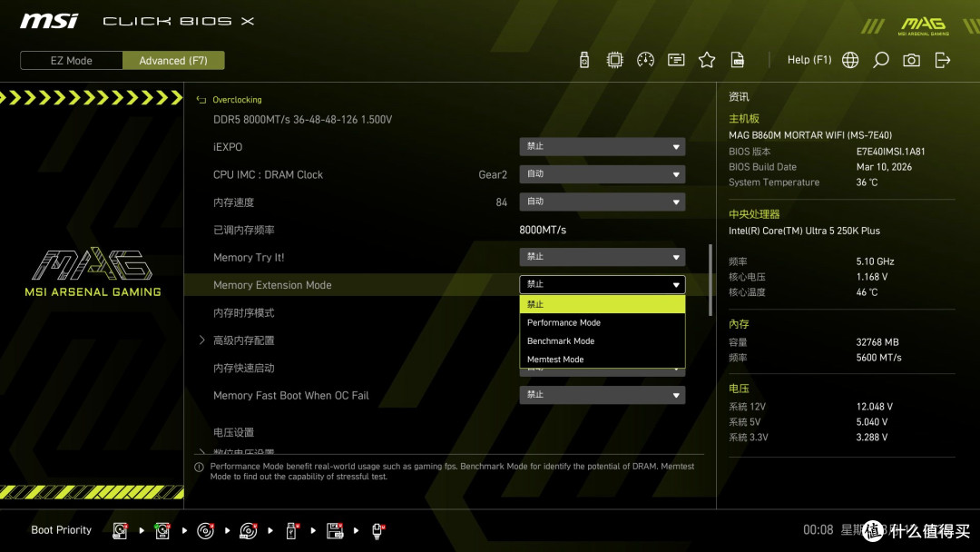Select the USB stick boot device icon
980x552 pixels.
click(x=291, y=531)
